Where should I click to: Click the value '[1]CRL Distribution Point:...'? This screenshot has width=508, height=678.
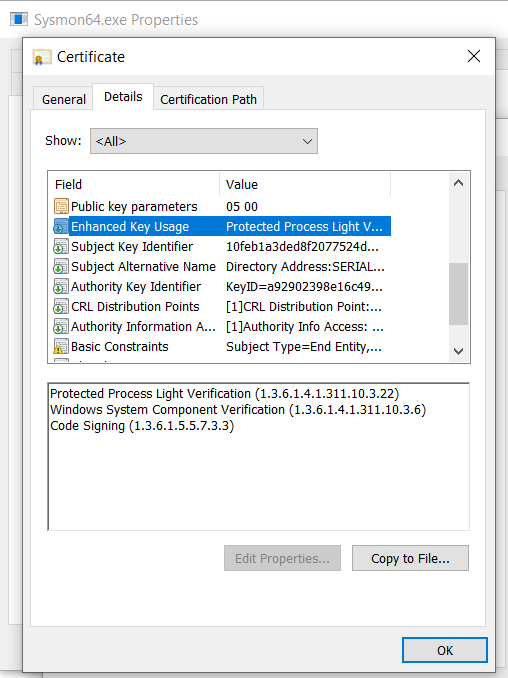click(304, 307)
